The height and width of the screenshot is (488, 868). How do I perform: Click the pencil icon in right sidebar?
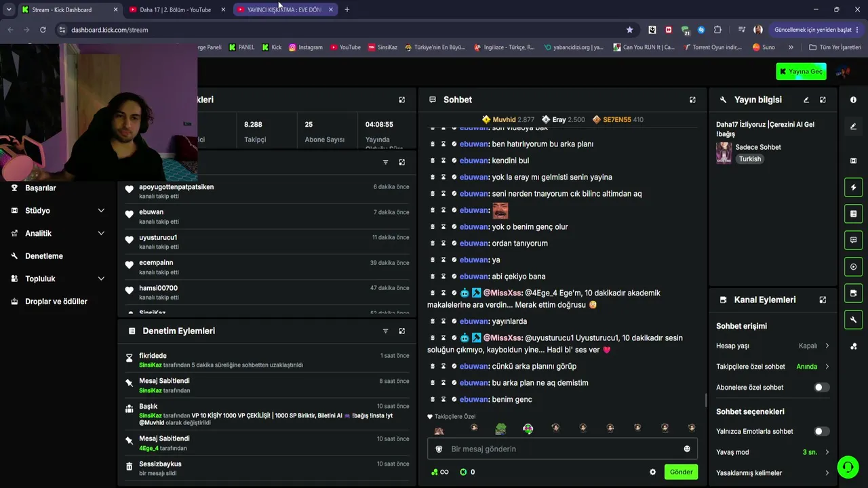coord(853,126)
